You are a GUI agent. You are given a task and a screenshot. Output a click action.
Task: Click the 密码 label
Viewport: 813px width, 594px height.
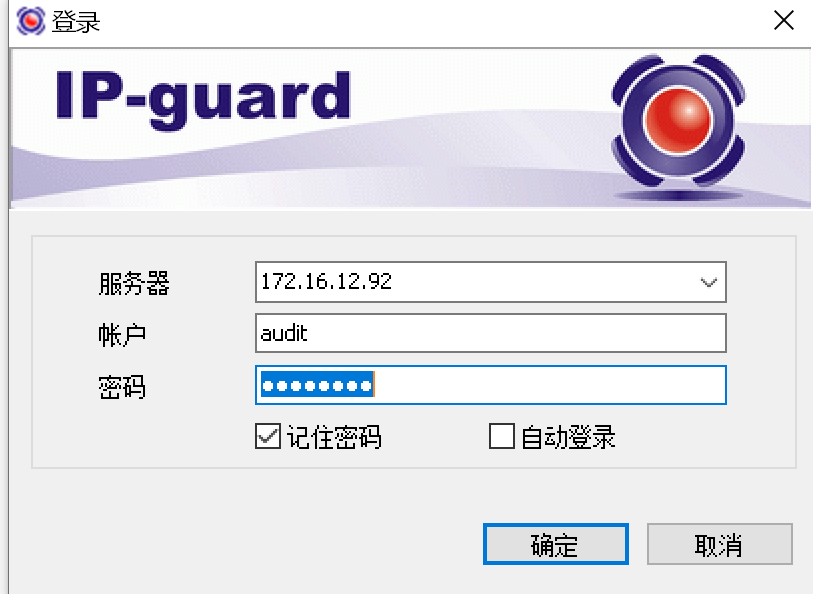(122, 387)
